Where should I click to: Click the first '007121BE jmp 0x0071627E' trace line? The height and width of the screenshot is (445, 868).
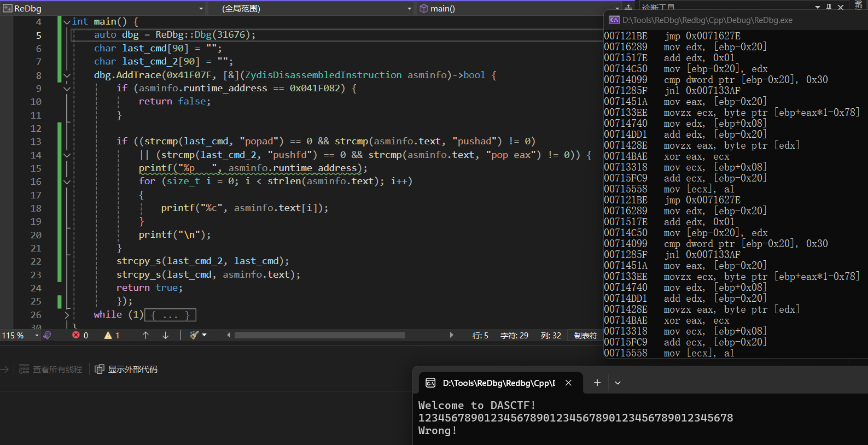pyautogui.click(x=672, y=36)
